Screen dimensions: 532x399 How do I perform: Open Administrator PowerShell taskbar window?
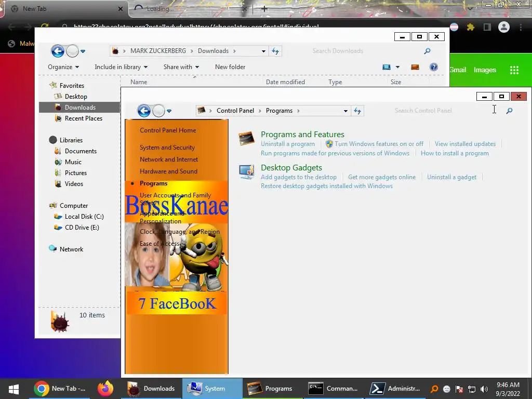[x=395, y=389]
